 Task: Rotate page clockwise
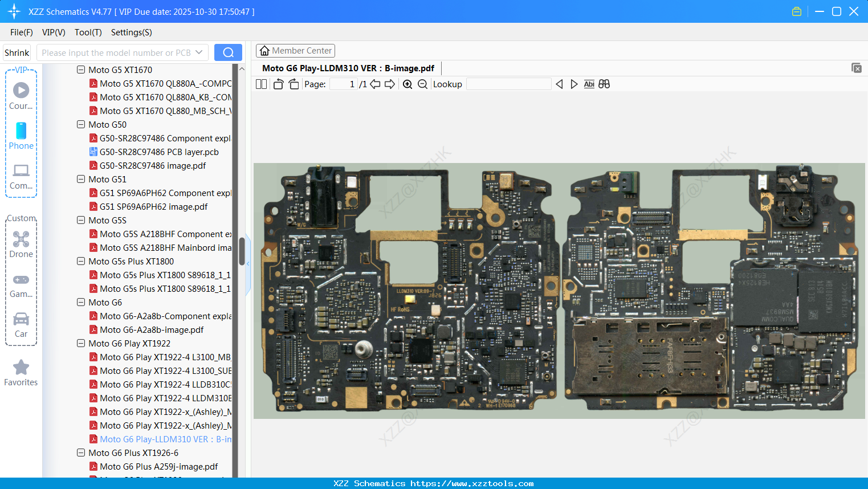(294, 84)
